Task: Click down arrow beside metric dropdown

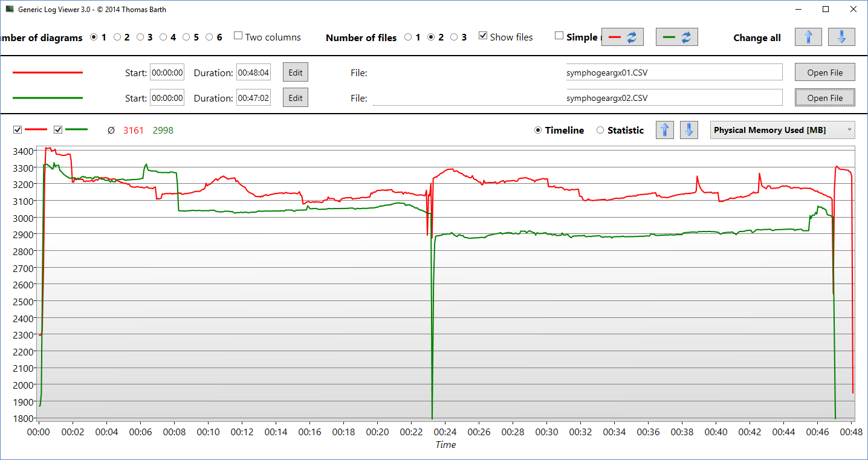Action: pyautogui.click(x=689, y=130)
